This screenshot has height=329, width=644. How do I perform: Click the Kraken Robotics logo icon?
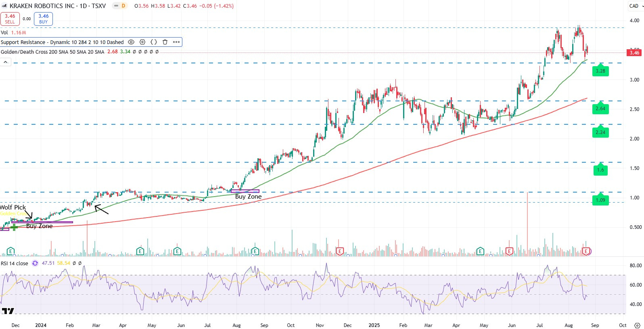(4, 6)
